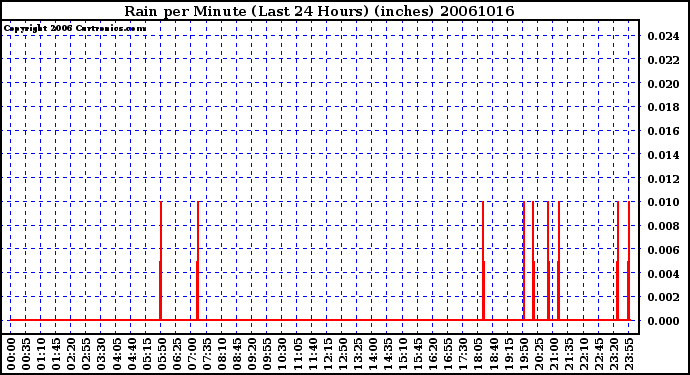Click the rain spike just after 18:05

(483, 261)
